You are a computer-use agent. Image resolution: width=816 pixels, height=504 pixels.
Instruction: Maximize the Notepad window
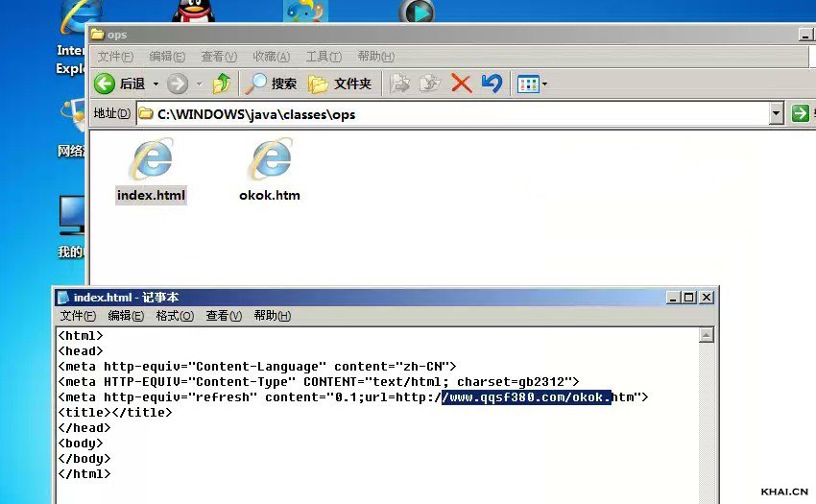688,298
